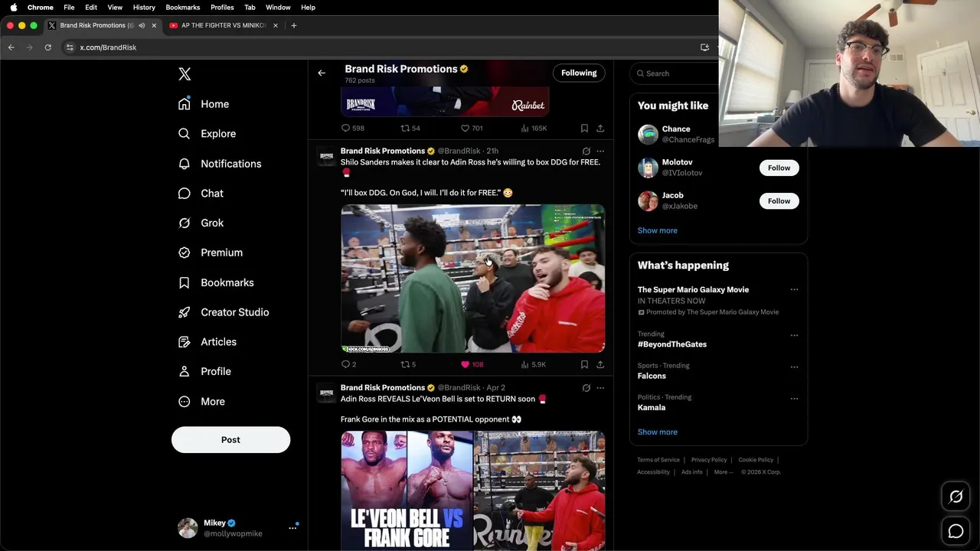Expand the More menu in sidebar
The image size is (980, 551).
(x=201, y=402)
